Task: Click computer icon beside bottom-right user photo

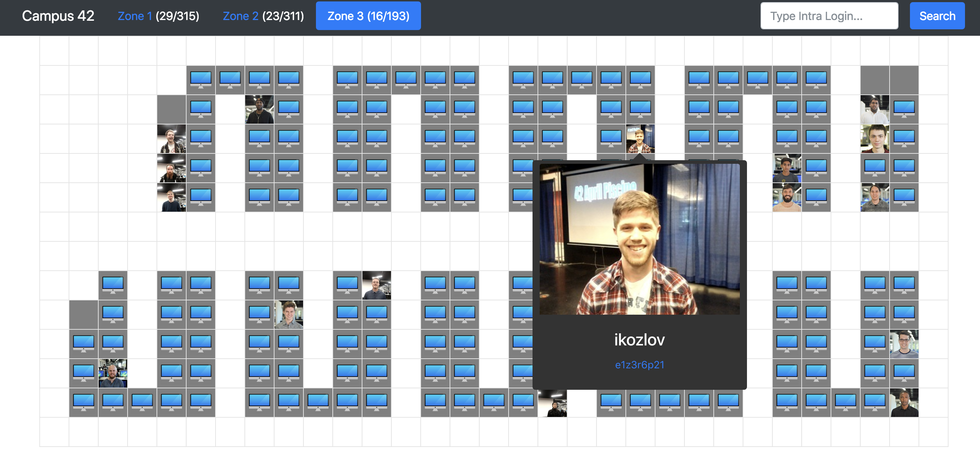Action: pos(874,403)
